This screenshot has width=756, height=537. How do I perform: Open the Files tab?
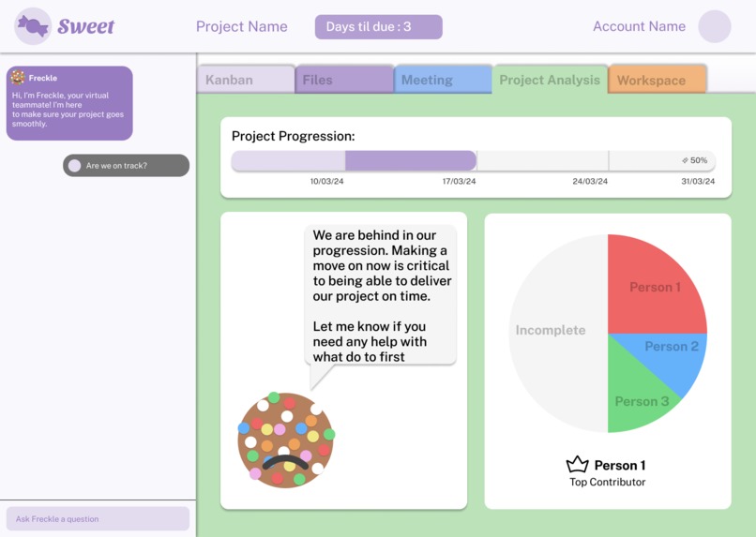pyautogui.click(x=344, y=80)
